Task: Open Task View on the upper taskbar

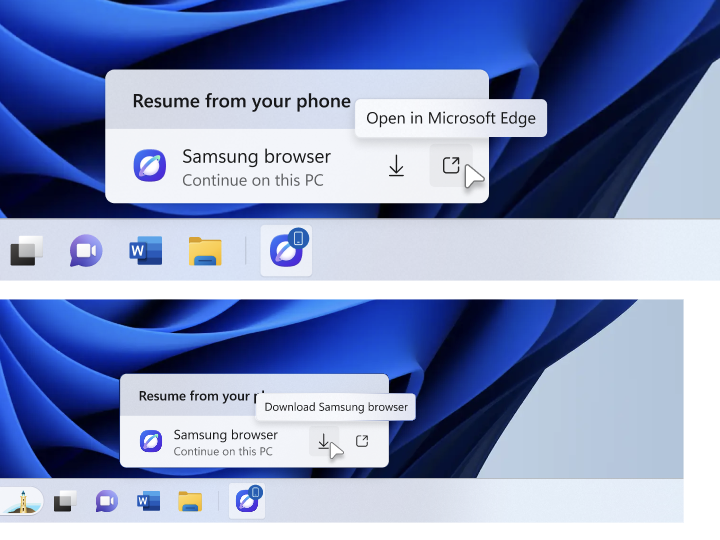Action: coord(27,251)
